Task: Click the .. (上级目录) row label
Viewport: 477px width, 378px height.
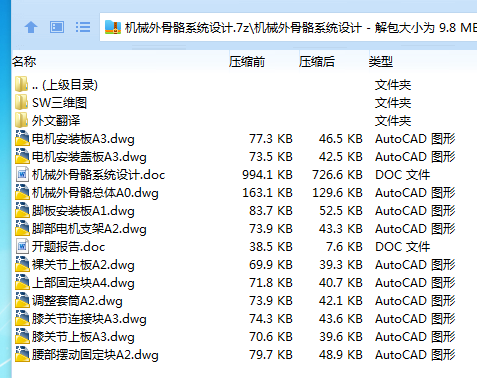Action: (65, 85)
